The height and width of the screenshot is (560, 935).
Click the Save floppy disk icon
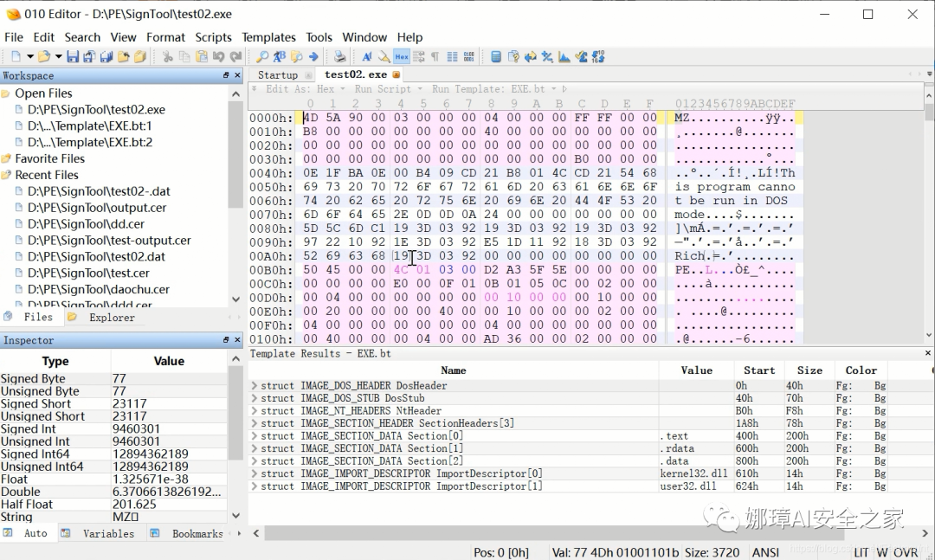click(x=73, y=56)
